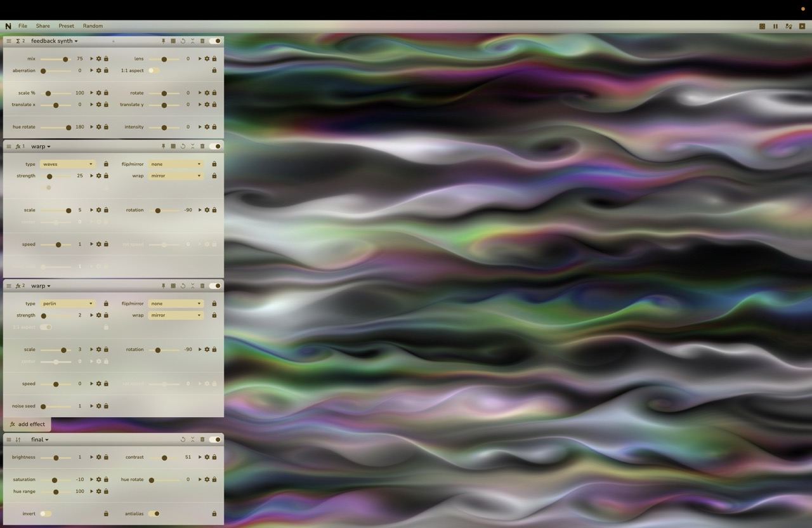
Task: Pin the feedback synth panel
Action: 163,41
